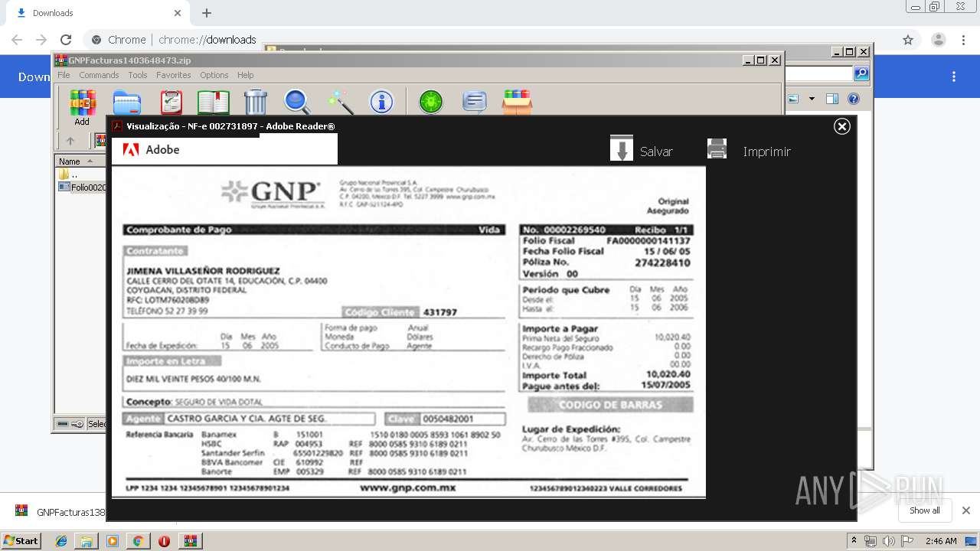Viewport: 980px width, 551px height.
Task: Click the Adobe logo header
Action: coord(224,149)
